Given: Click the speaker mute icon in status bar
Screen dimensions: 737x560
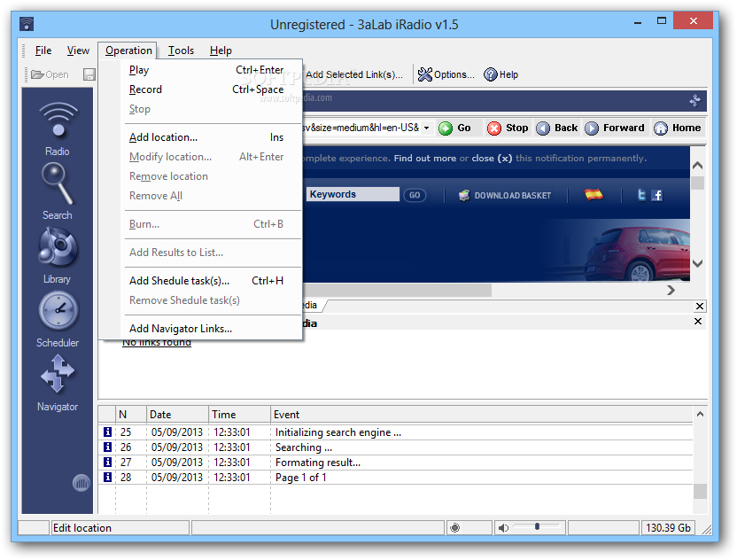Looking at the screenshot, I should pos(503,528).
